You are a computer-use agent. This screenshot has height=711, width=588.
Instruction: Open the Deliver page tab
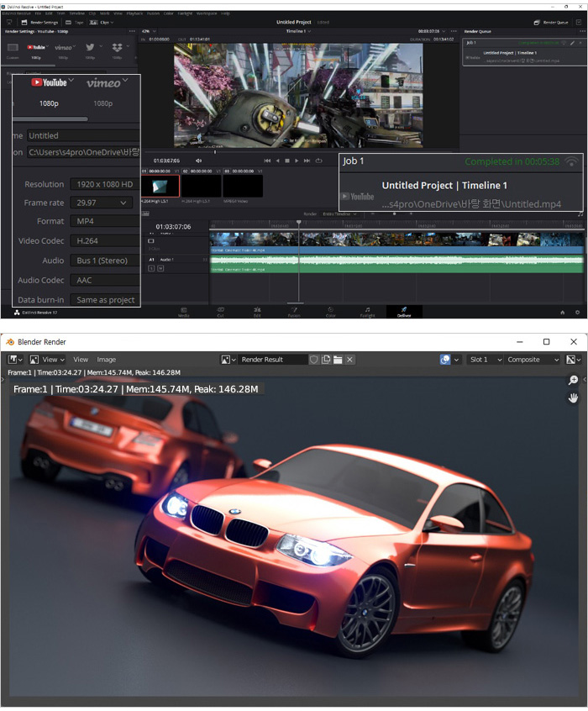(403, 312)
